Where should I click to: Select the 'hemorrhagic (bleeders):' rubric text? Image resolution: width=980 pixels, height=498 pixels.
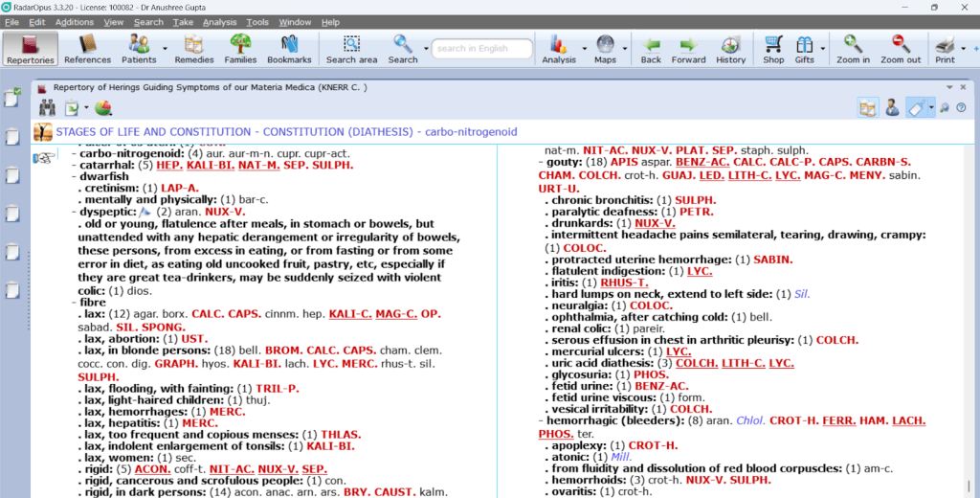click(x=615, y=421)
